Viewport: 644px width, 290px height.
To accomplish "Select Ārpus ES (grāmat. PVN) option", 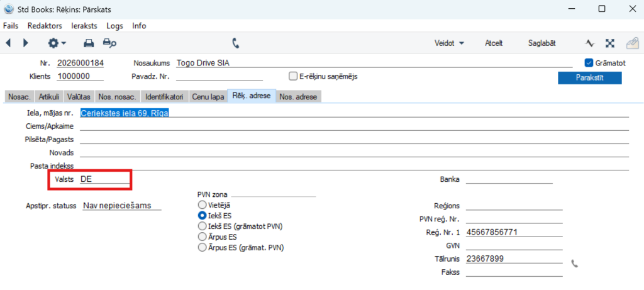I will pyautogui.click(x=202, y=247).
